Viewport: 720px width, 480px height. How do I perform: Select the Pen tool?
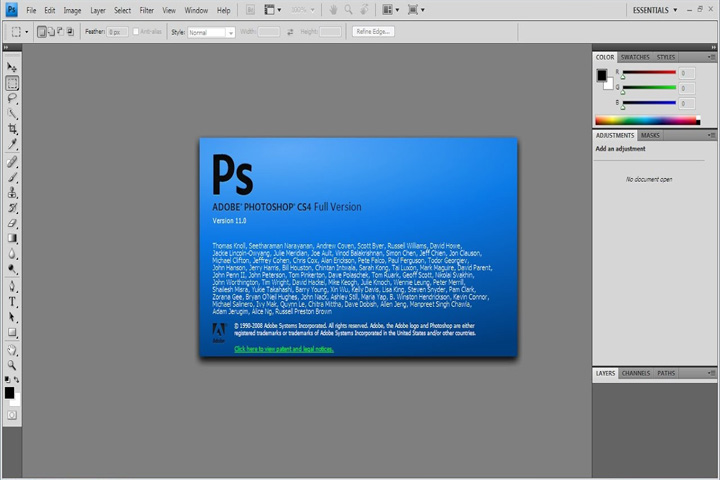12,287
